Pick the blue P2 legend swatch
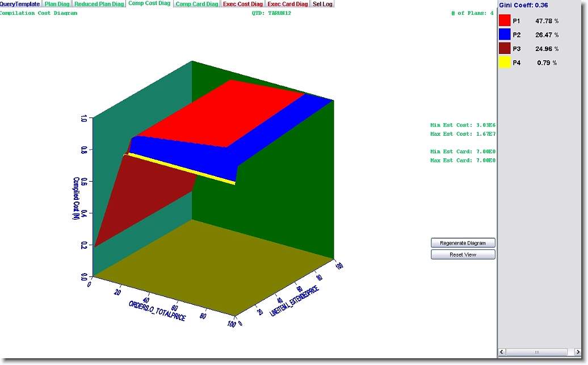The height and width of the screenshot is (365, 588). [x=505, y=35]
